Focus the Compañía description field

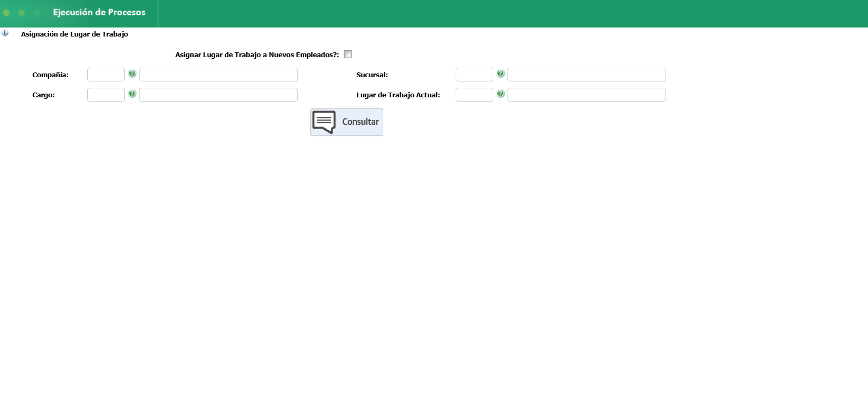218,75
